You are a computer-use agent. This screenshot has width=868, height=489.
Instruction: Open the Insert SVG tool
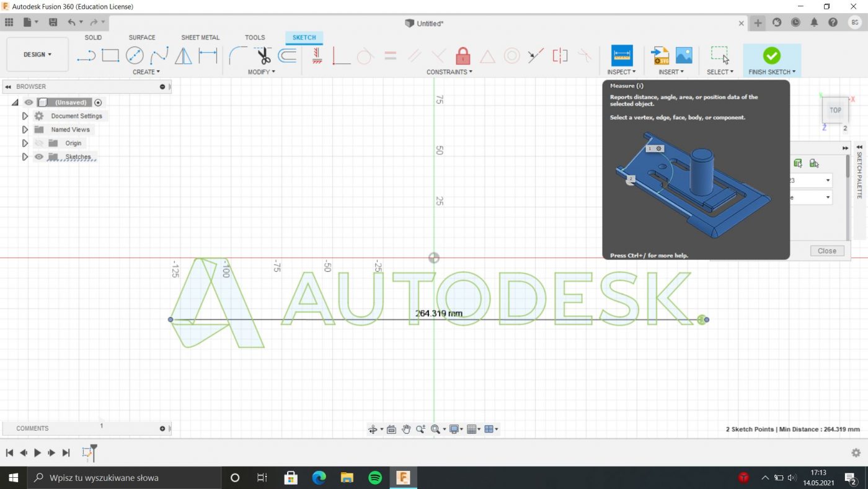coord(660,56)
